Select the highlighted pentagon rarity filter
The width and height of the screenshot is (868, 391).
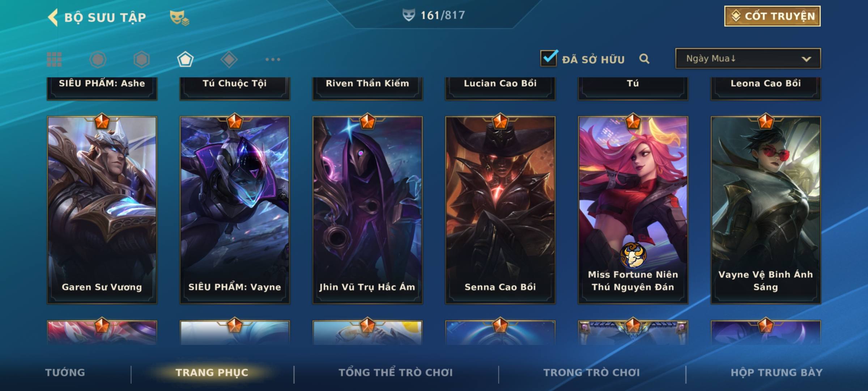185,59
